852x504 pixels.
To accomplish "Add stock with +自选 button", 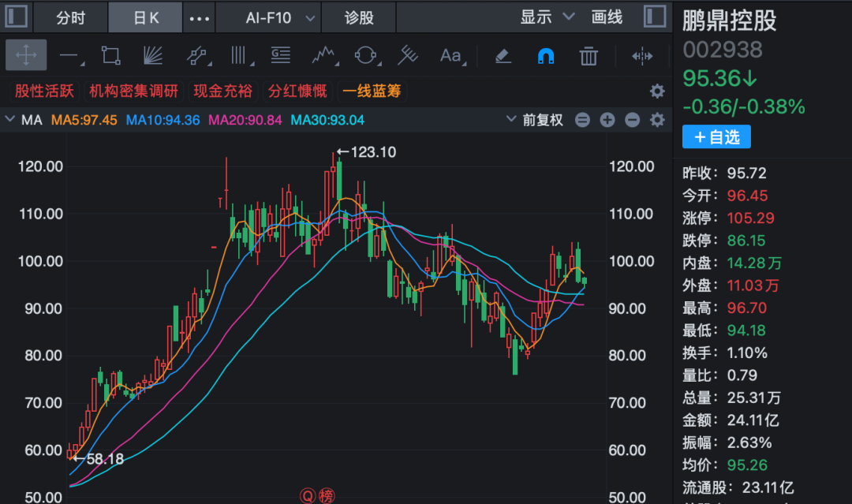I will coord(716,137).
